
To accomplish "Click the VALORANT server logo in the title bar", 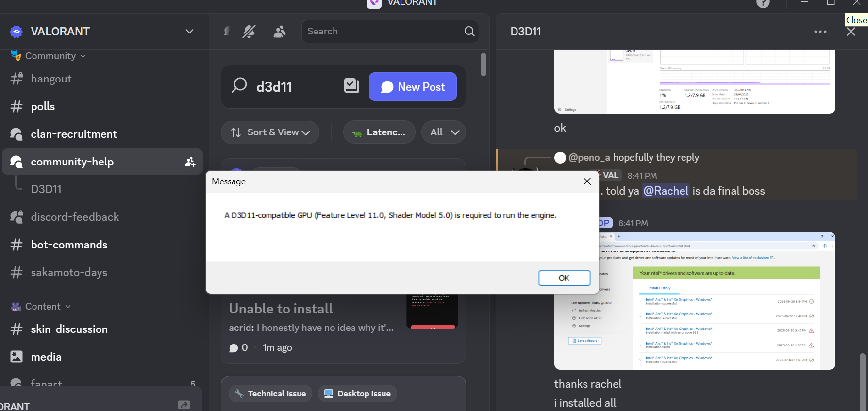I will point(374,3).
